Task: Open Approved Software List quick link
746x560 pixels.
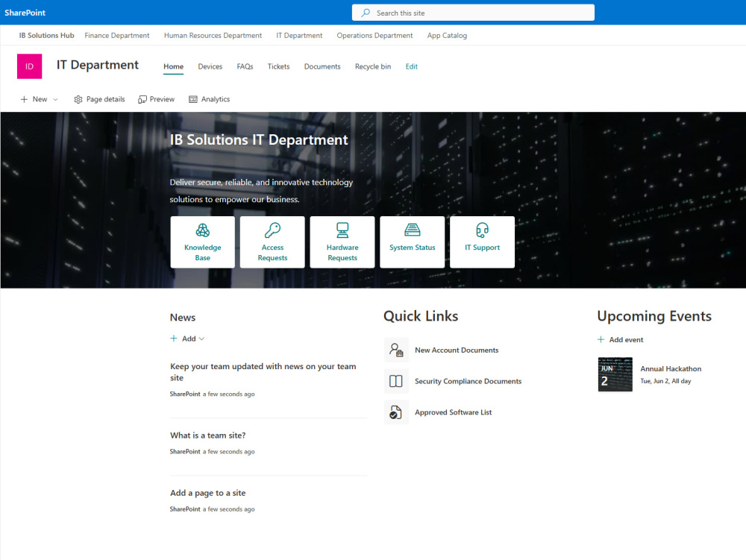Action: coord(454,412)
